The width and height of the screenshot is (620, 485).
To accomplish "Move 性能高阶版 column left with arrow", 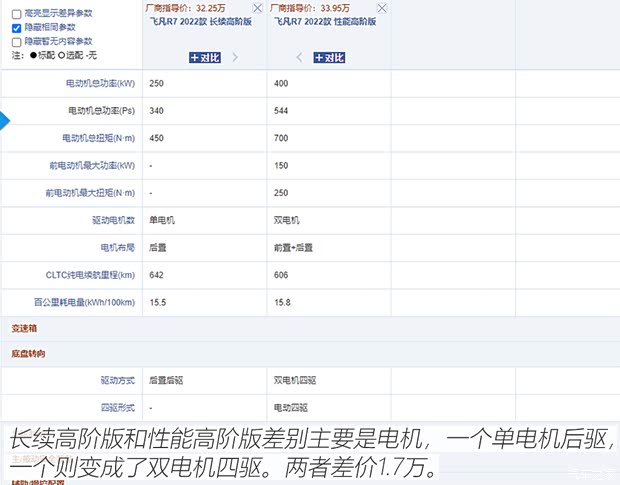I will tap(299, 58).
